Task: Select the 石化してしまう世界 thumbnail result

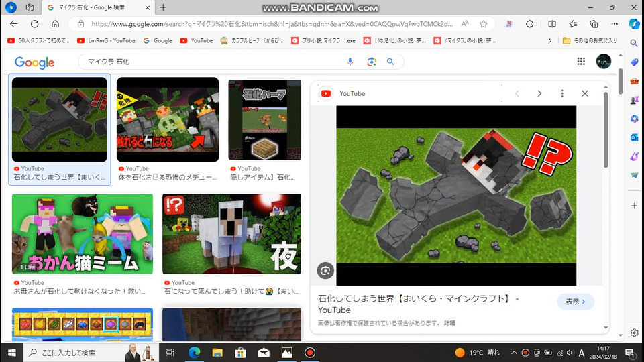Action: [x=60, y=119]
